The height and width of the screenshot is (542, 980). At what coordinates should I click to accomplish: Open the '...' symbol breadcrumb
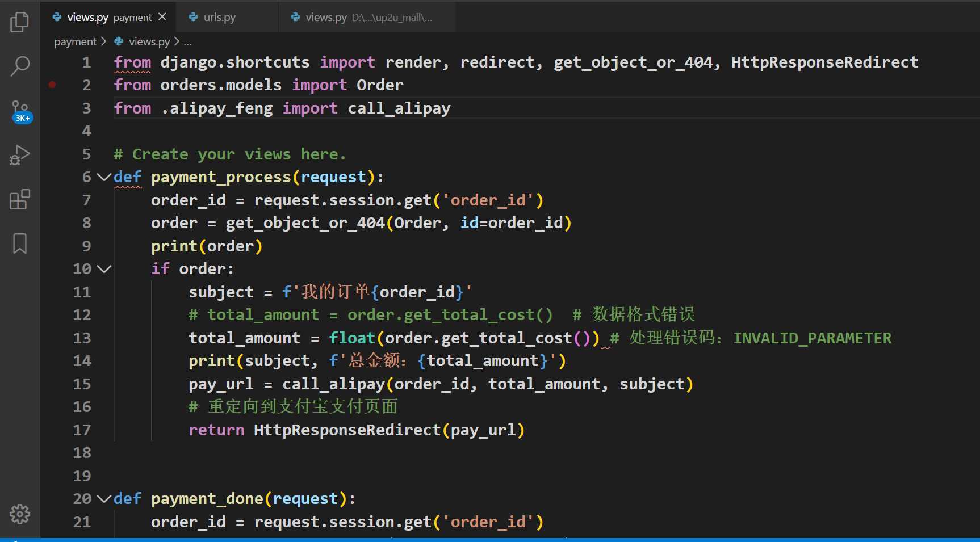tap(187, 41)
